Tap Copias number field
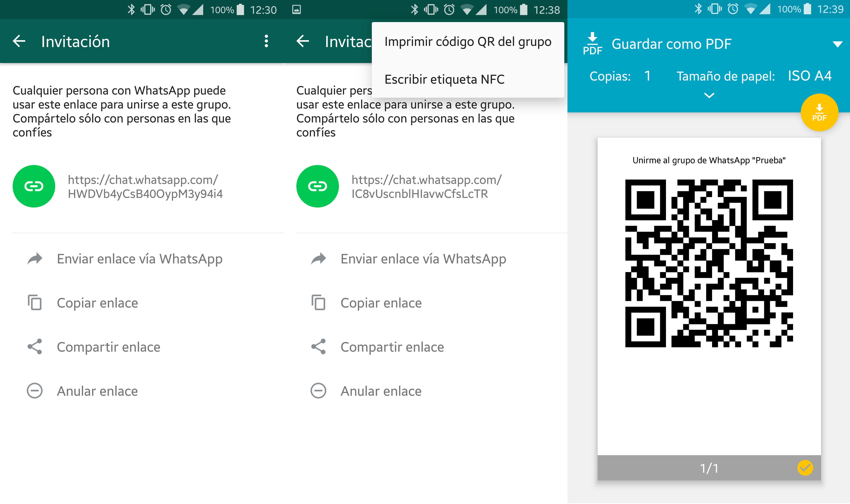Viewport: 850px width, 504px height. 647,76
